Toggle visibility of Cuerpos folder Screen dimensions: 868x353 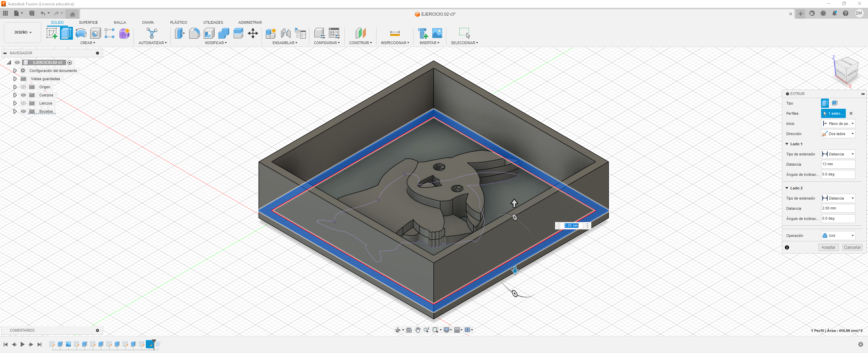click(x=23, y=95)
